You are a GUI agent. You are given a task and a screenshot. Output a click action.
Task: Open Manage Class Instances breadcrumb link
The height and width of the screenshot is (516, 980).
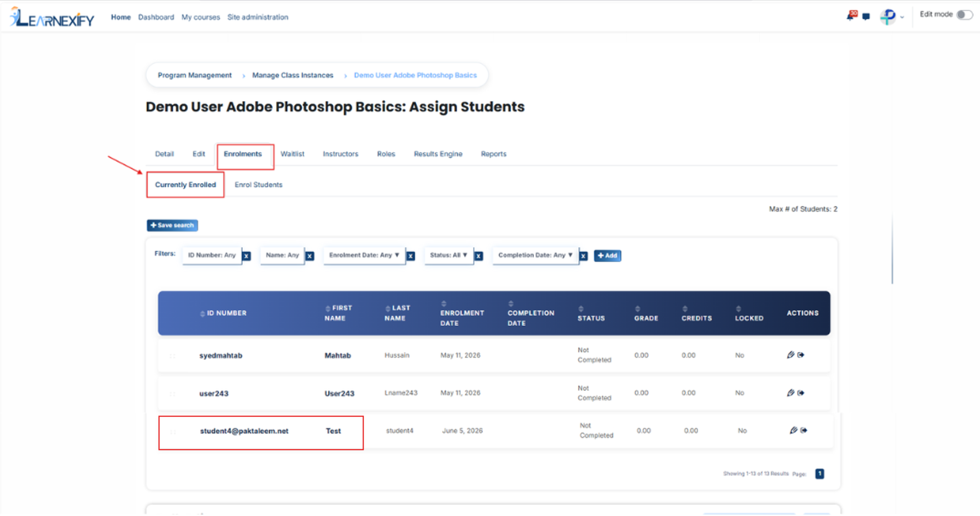tap(292, 75)
